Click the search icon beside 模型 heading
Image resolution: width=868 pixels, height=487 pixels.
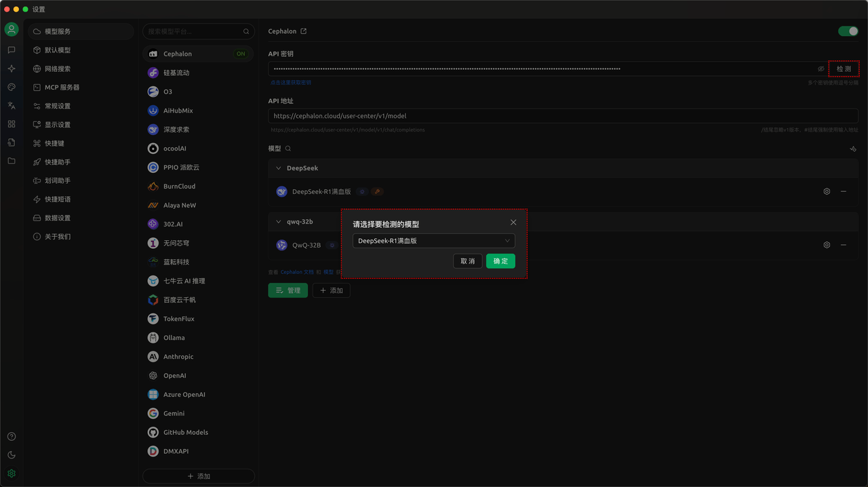pos(288,149)
